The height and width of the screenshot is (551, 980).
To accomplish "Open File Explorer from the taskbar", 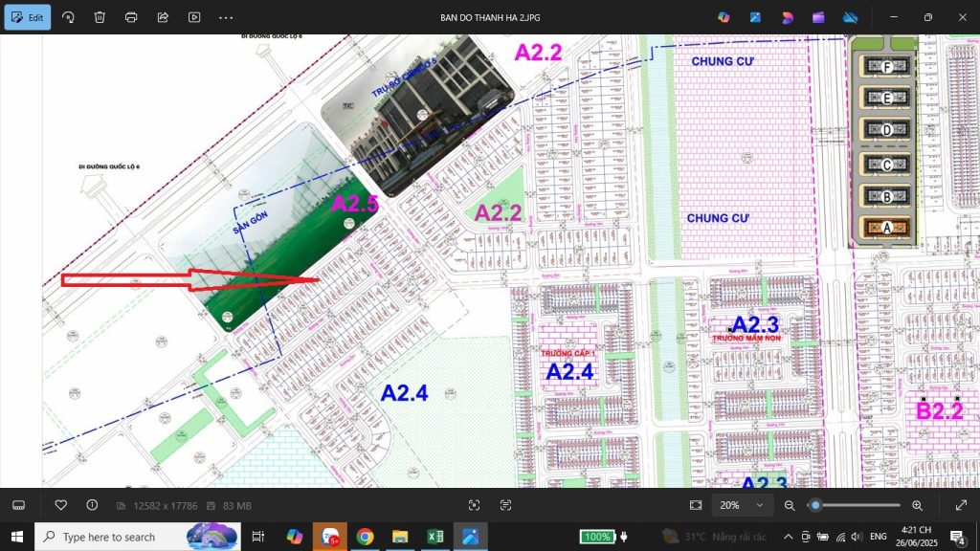I will pos(400,537).
